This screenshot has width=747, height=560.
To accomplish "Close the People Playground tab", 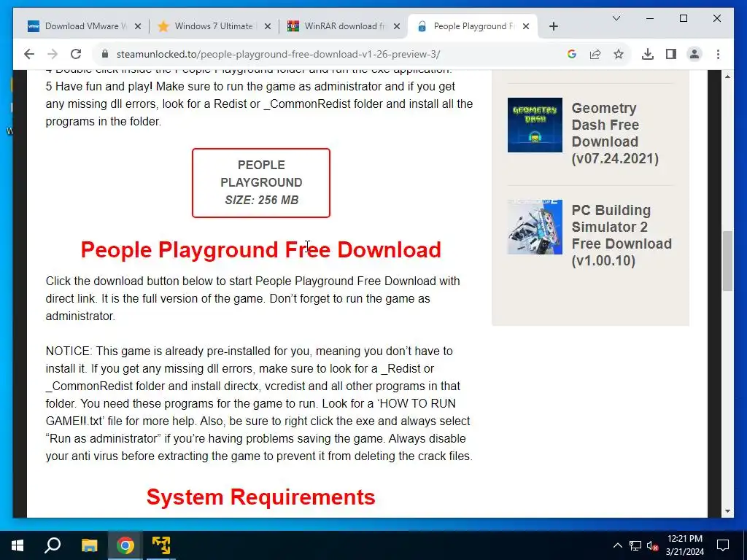I will pyautogui.click(x=526, y=27).
